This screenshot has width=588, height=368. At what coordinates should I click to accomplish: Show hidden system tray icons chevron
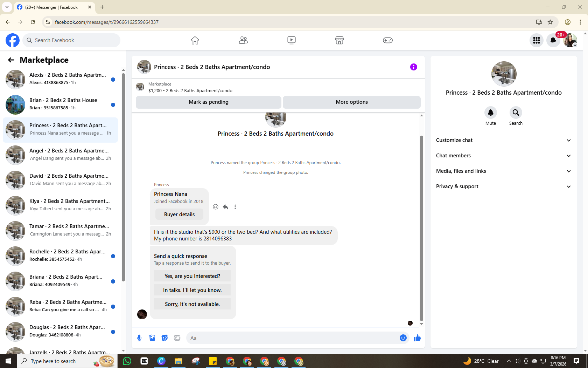point(509,361)
